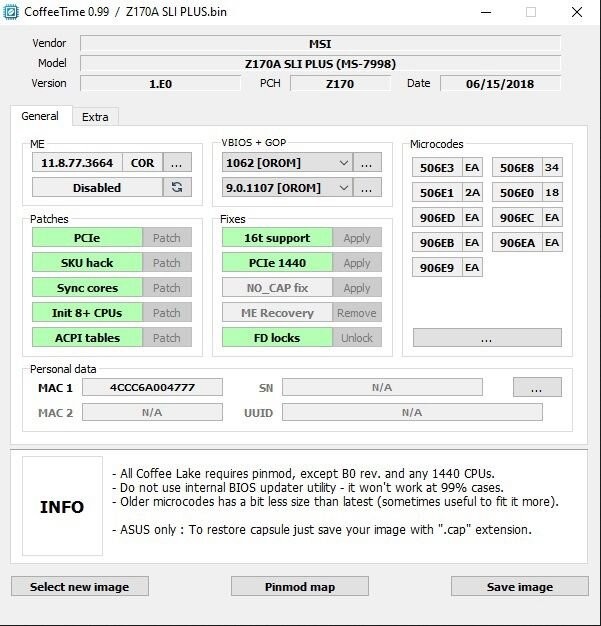Click the NO_CAP fix status label
This screenshot has height=626, width=601.
pos(277,287)
